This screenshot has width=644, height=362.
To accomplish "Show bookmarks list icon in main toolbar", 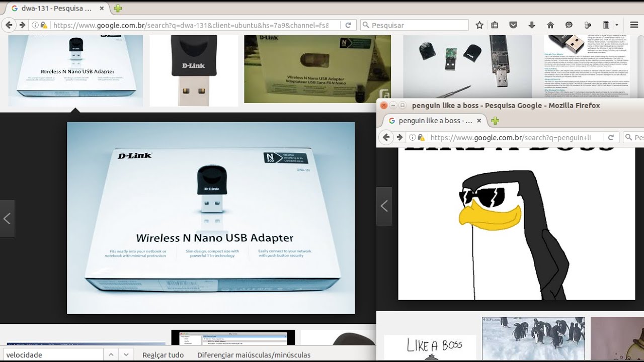I will pyautogui.click(x=495, y=25).
